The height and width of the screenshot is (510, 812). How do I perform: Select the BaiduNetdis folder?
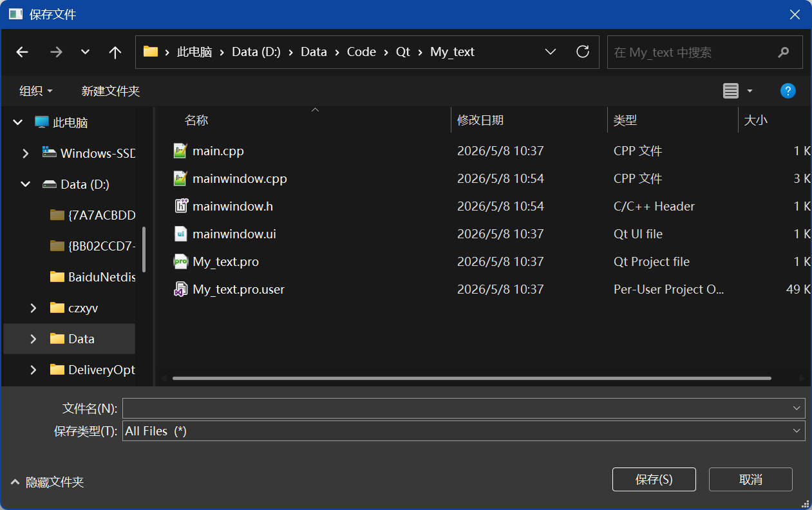[x=102, y=277]
